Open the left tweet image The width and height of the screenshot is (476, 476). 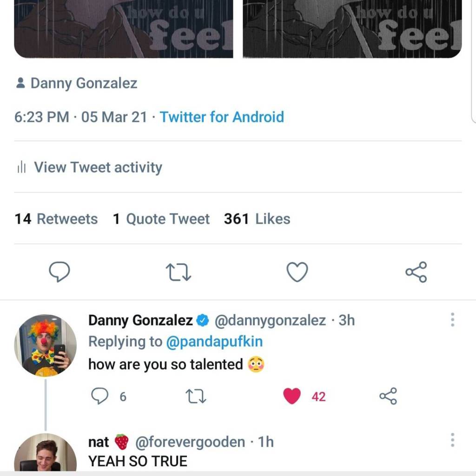[124, 29]
